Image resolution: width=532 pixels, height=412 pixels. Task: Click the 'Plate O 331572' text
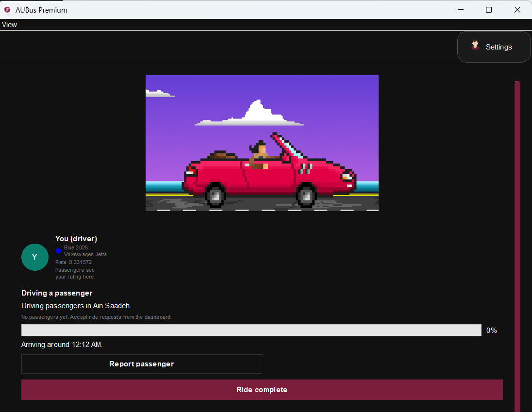74,262
